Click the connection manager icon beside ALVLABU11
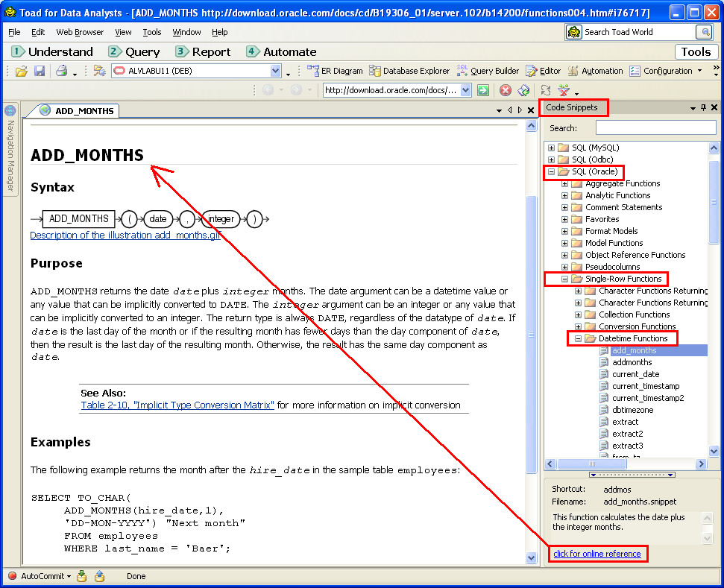Screen dimensions: 724x588 pos(99,71)
